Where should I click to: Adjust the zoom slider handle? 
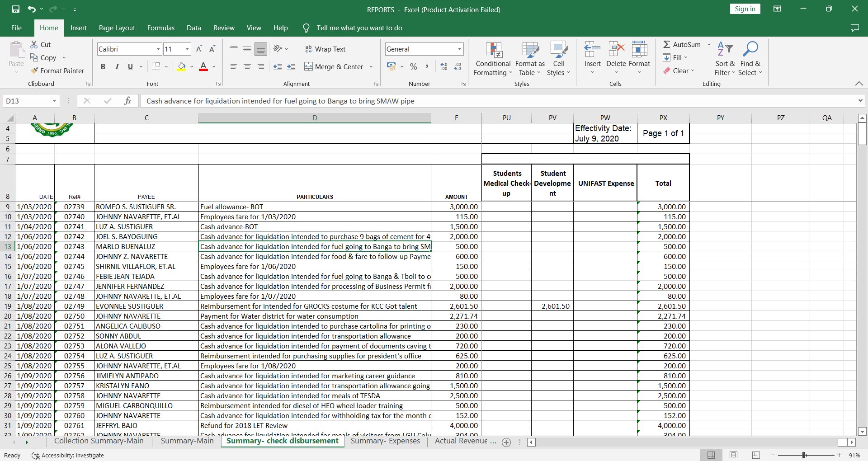[x=804, y=455]
